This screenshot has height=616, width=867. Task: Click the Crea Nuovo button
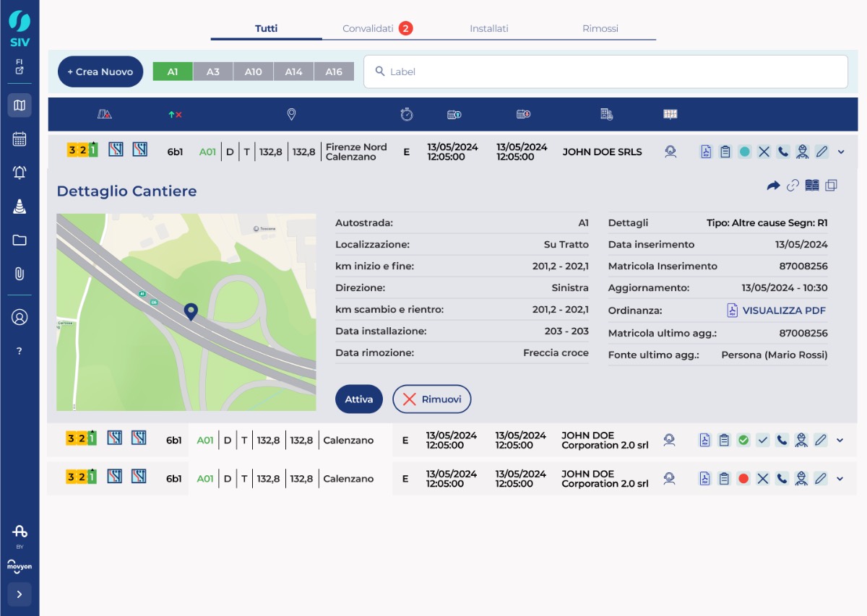100,71
